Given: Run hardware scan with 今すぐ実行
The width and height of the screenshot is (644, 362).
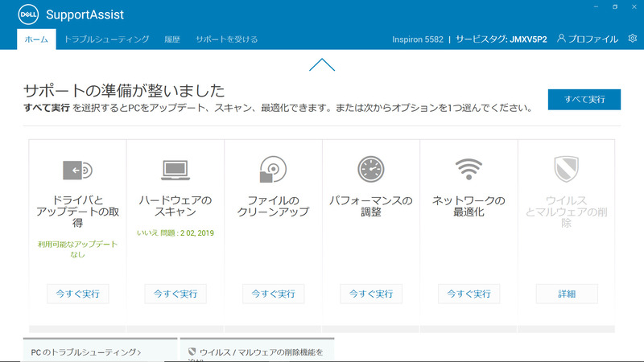Looking at the screenshot, I should pos(175,294).
